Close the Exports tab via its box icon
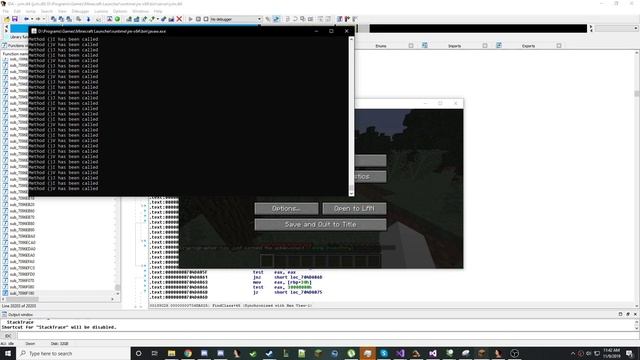 coord(559,46)
